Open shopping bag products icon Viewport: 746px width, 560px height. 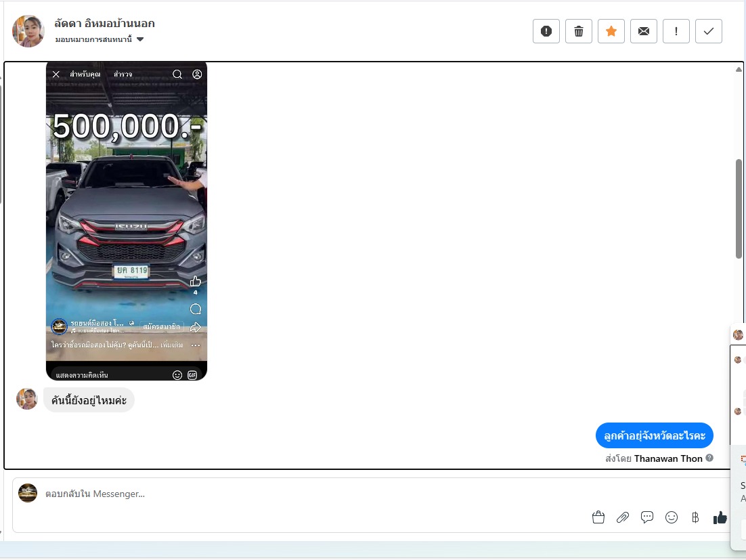tap(598, 517)
